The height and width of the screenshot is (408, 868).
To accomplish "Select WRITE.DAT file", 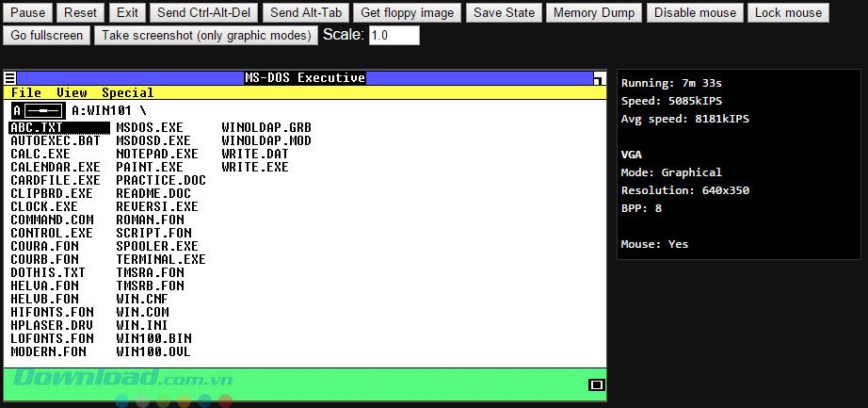I will (255, 154).
